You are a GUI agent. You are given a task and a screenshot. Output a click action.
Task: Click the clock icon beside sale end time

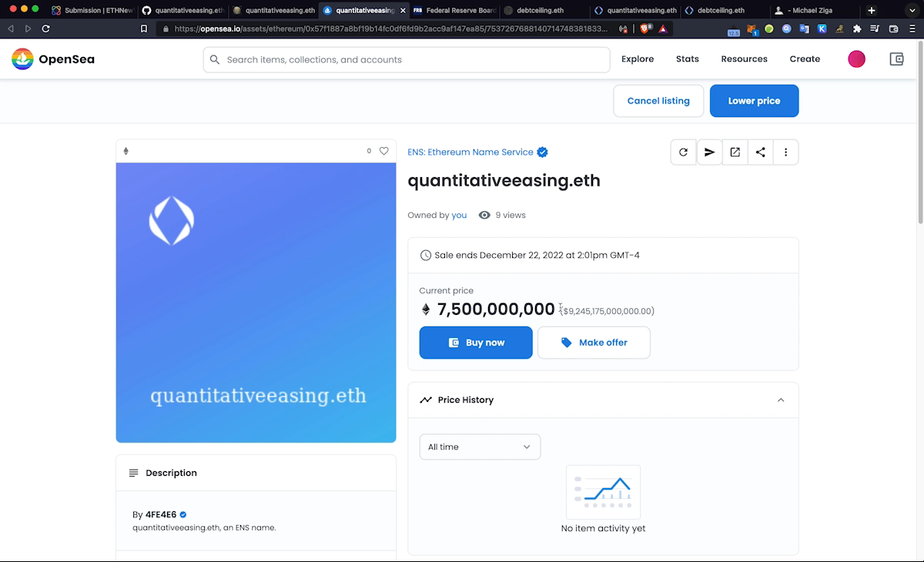(426, 256)
